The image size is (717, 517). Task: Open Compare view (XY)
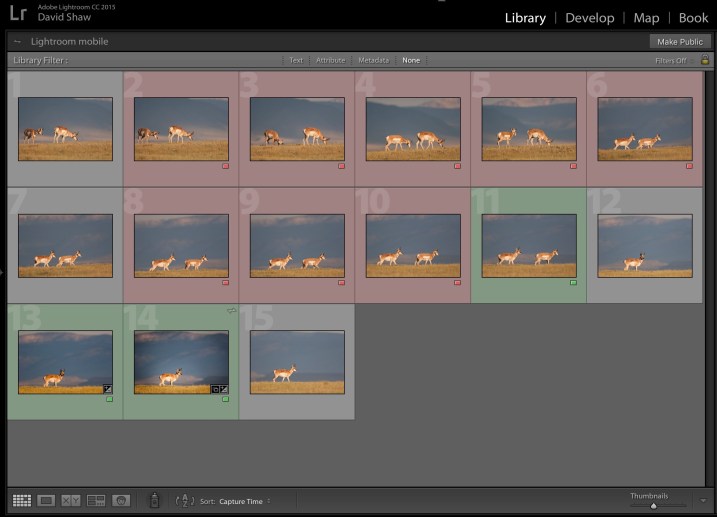[x=71, y=500]
